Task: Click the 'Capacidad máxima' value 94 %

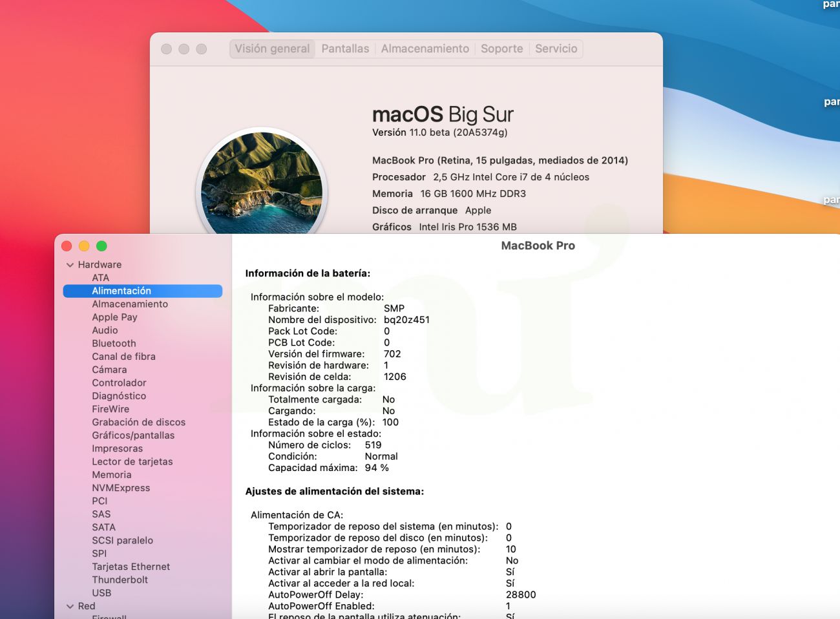Action: 377,468
